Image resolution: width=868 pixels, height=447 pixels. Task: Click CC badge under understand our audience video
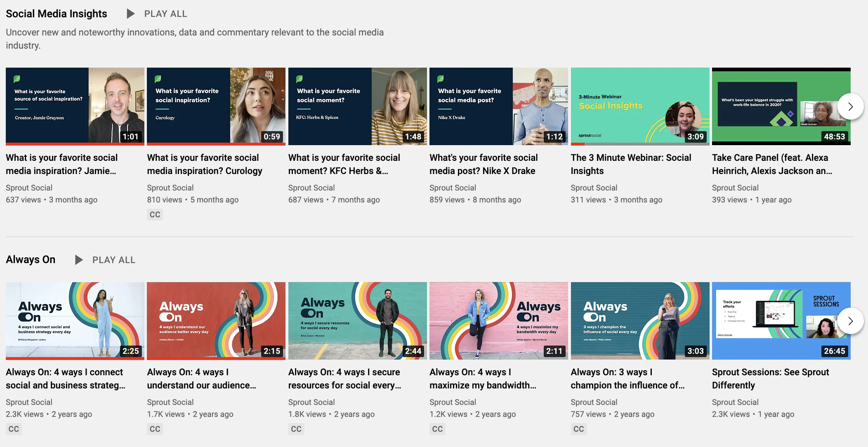tap(155, 429)
